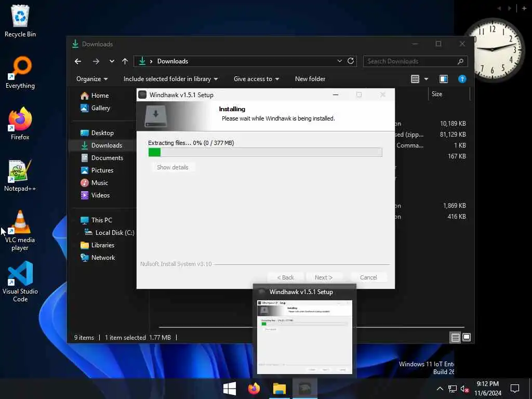
Task: Select Gallery in navigation pane
Action: click(96, 108)
